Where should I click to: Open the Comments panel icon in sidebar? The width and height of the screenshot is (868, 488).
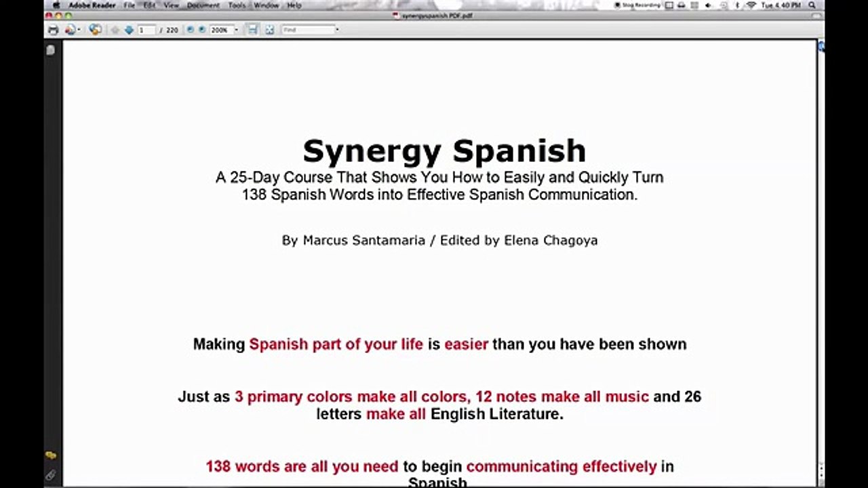(51, 455)
